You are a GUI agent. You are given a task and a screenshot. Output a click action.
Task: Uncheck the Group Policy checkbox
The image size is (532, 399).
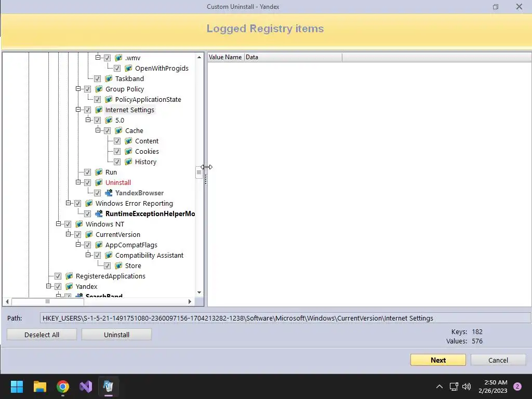[x=87, y=89]
